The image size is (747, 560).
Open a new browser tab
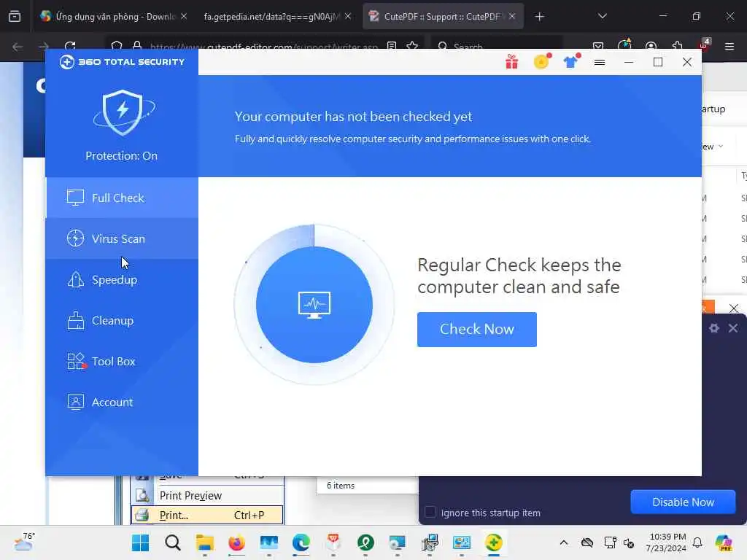coord(539,17)
